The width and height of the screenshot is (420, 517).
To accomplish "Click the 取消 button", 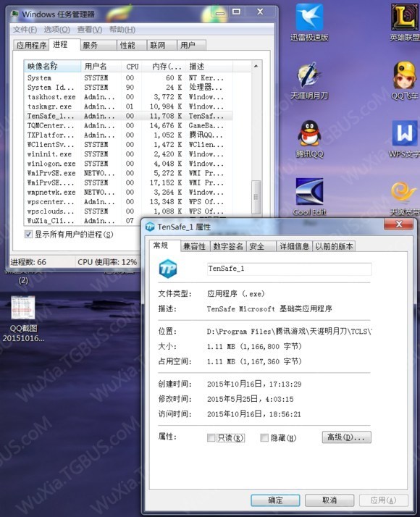I will [x=329, y=500].
